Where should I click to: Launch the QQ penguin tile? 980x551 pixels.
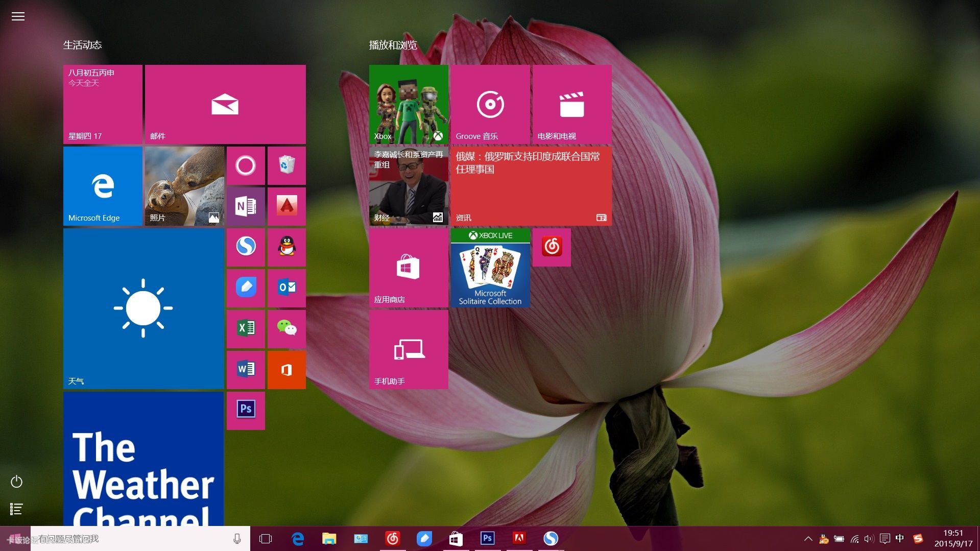click(286, 247)
